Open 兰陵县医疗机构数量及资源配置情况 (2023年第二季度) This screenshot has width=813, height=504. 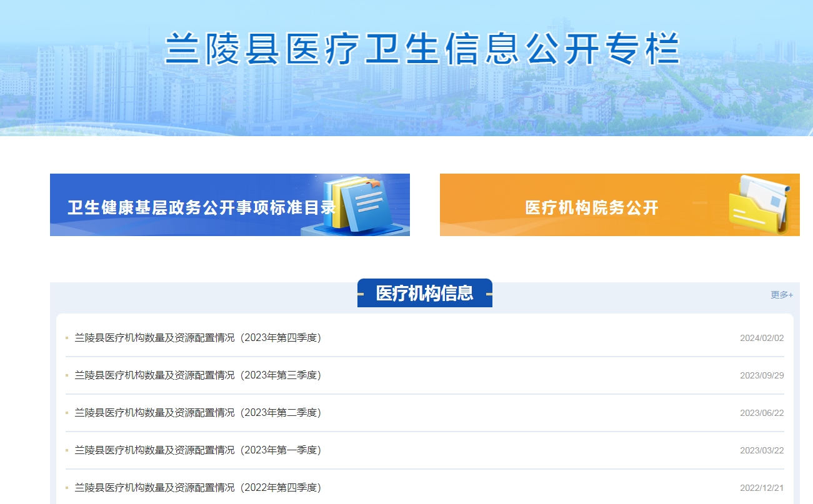pyautogui.click(x=197, y=413)
